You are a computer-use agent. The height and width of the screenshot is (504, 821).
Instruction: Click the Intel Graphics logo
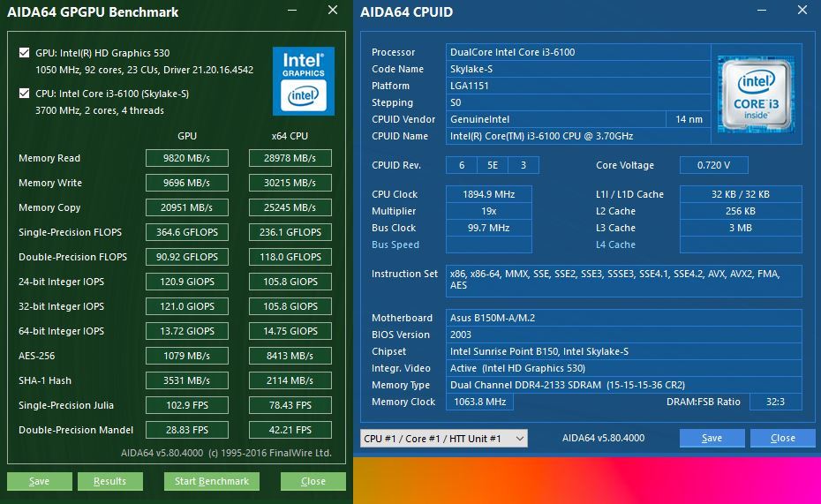pos(303,81)
